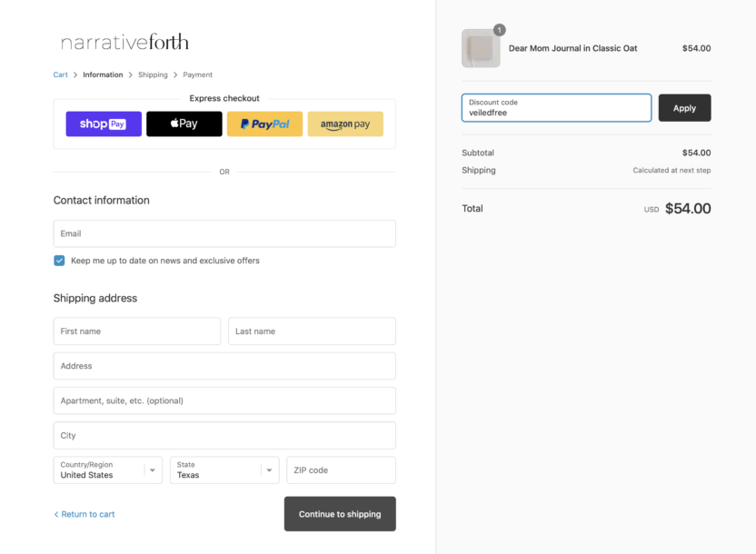Uncheck the news and exclusive offers checkbox
756x554 pixels.
pyautogui.click(x=59, y=261)
